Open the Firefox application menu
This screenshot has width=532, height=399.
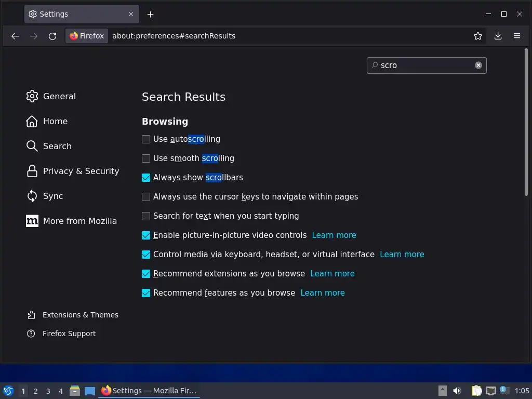[517, 36]
